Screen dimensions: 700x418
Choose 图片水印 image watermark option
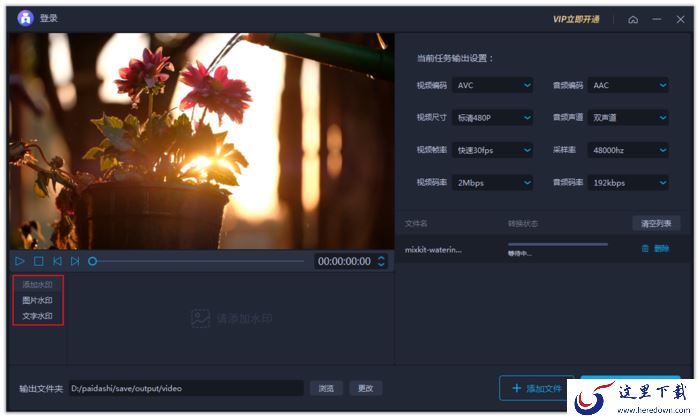(38, 300)
